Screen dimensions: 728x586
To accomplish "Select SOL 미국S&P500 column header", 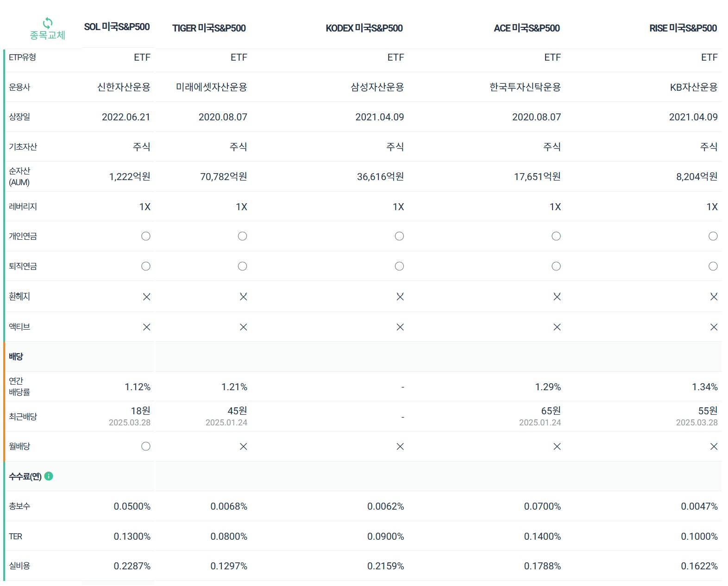I will pos(117,27).
